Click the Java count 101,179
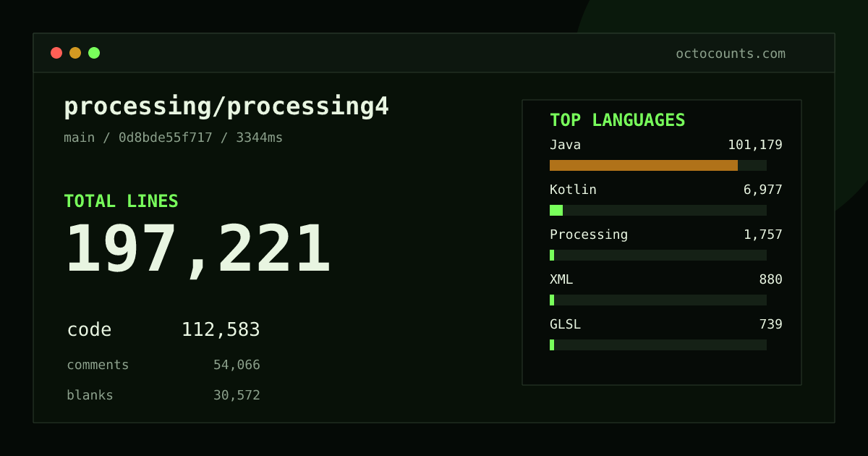Viewport: 868px width, 456px height. point(755,145)
